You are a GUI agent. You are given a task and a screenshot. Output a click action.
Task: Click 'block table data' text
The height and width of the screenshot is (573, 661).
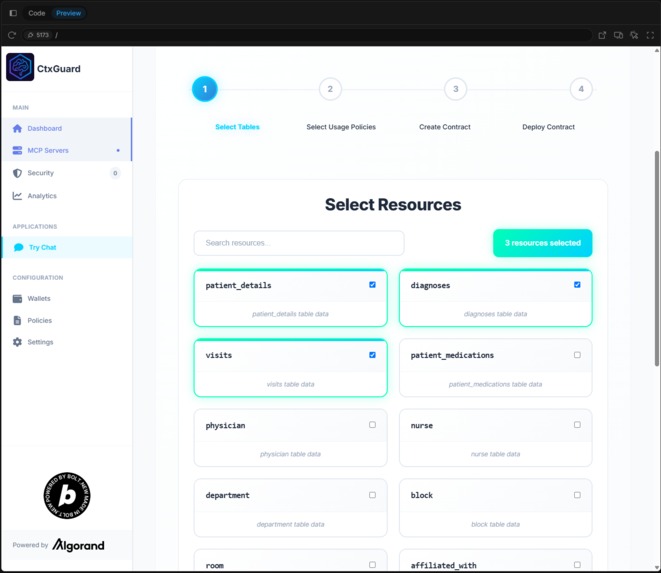[x=495, y=524]
